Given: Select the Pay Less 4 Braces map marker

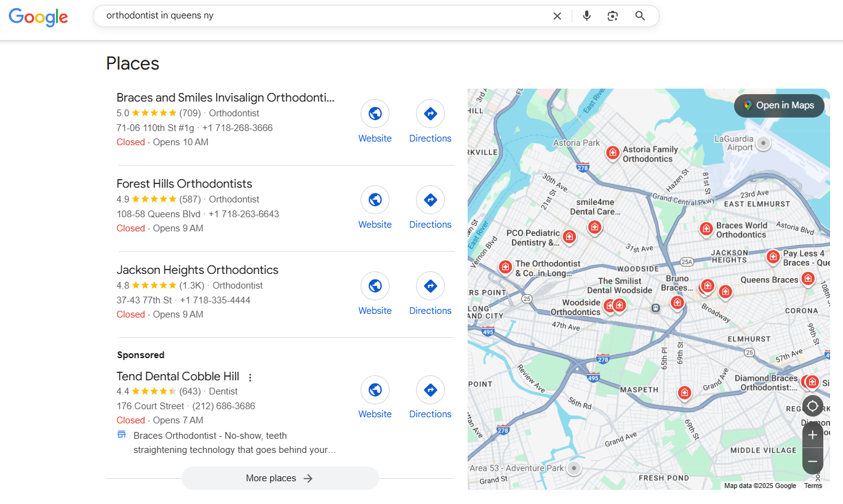Looking at the screenshot, I should (773, 257).
